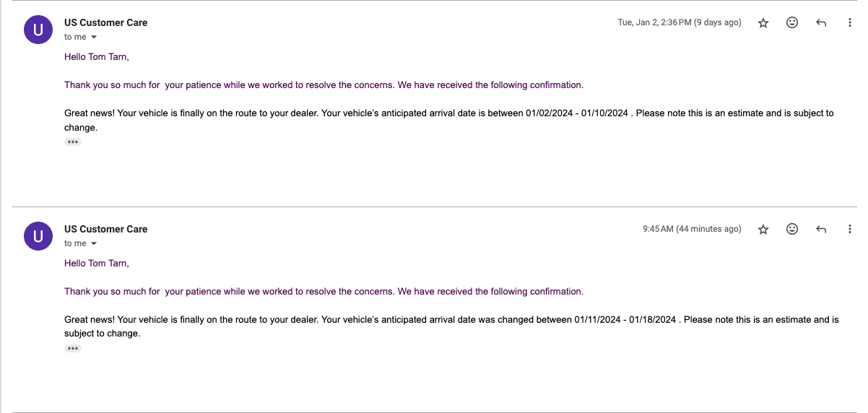The height and width of the screenshot is (413, 868).
Task: Expand recipient details in first email
Action: 94,37
